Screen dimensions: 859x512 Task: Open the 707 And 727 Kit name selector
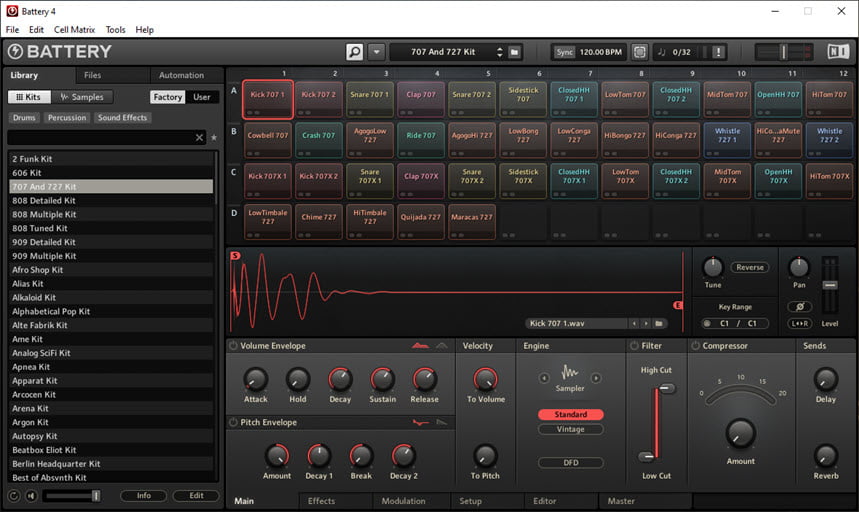443,52
